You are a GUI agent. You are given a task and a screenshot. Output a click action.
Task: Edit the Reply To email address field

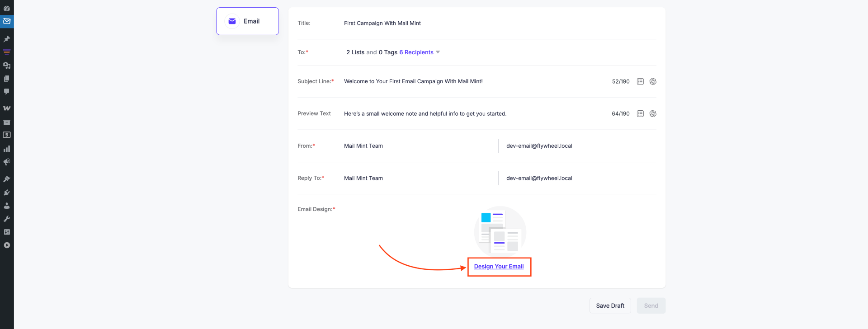(x=581, y=178)
